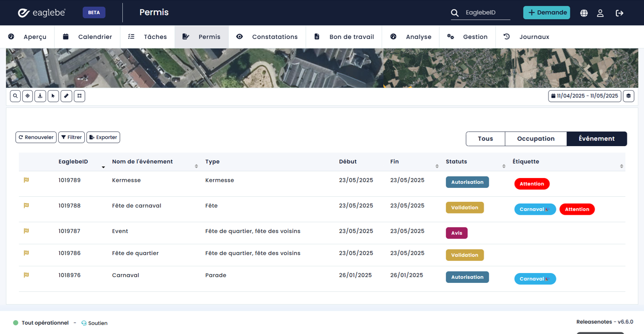
Task: Click the logout icon
Action: tap(620, 13)
